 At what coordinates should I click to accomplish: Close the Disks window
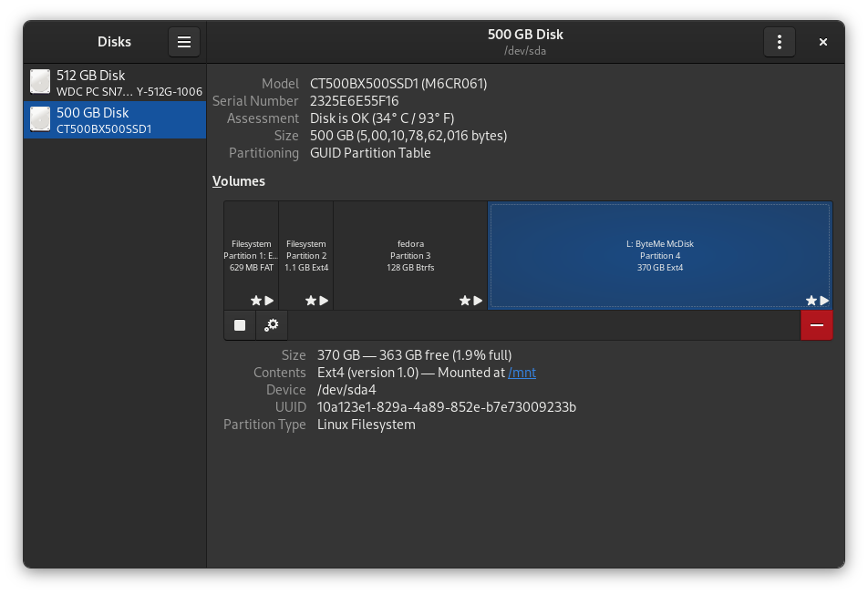[823, 42]
